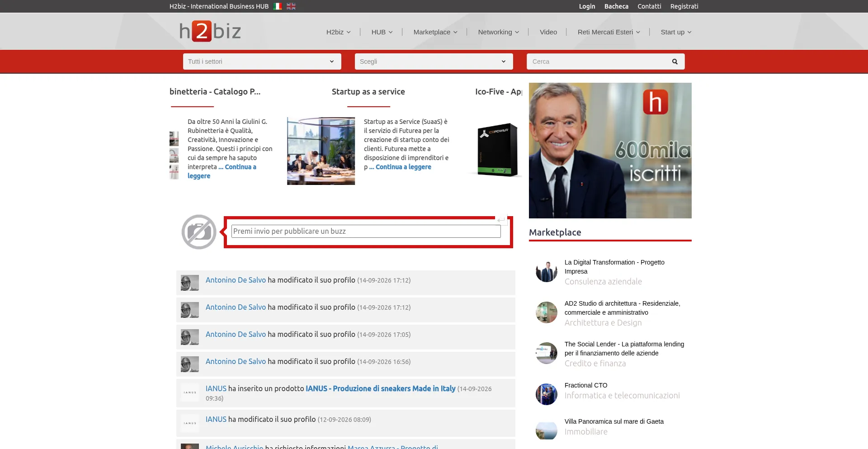This screenshot has height=449, width=868.
Task: Open the Video menu item
Action: (548, 32)
